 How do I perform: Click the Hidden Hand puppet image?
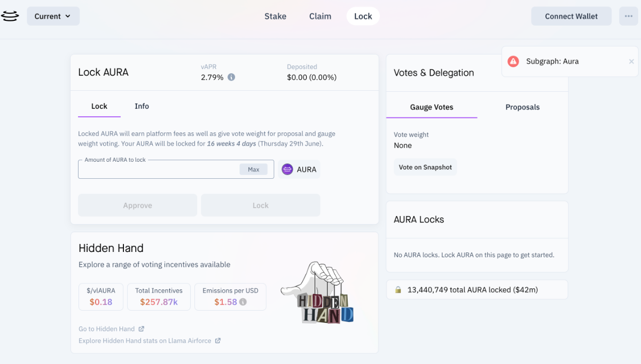point(318,292)
